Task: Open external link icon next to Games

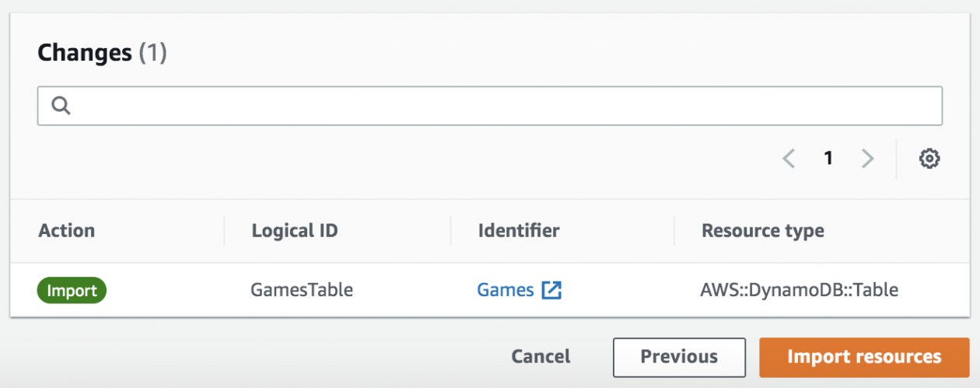Action: (551, 290)
